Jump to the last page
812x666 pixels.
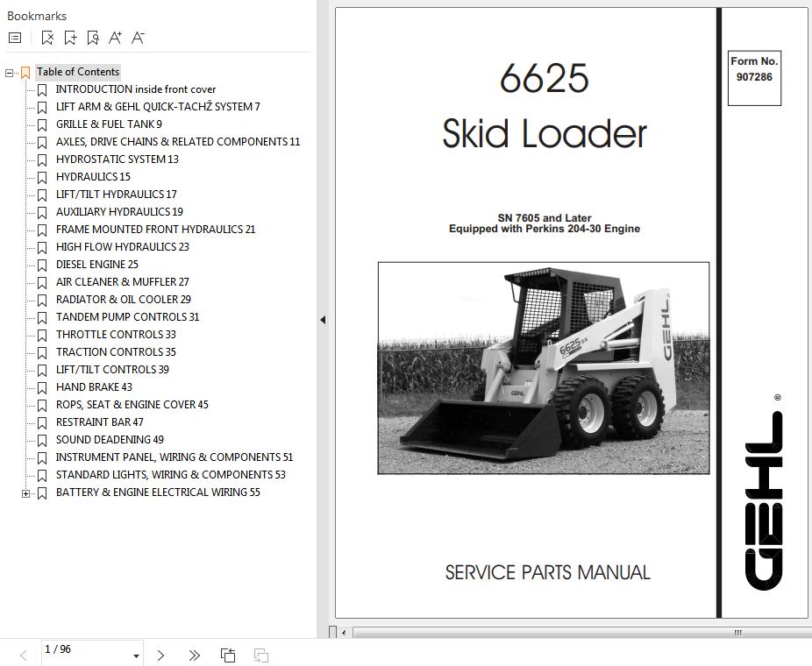point(194,655)
